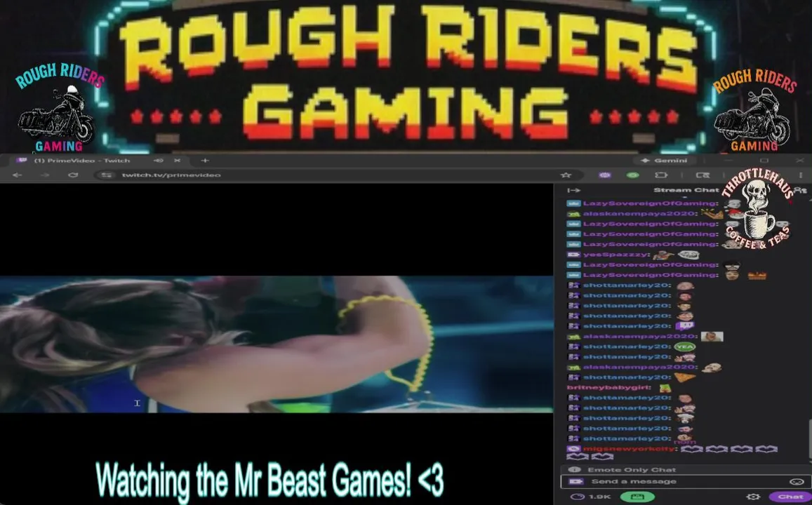Open a new browser tab
This screenshot has width=812, height=505.
tap(205, 161)
